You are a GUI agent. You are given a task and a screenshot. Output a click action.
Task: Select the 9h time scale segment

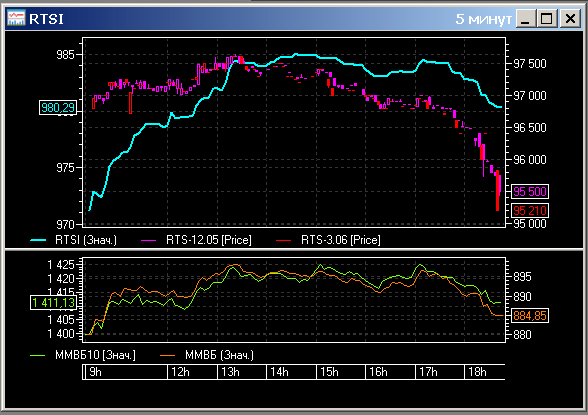pos(125,372)
